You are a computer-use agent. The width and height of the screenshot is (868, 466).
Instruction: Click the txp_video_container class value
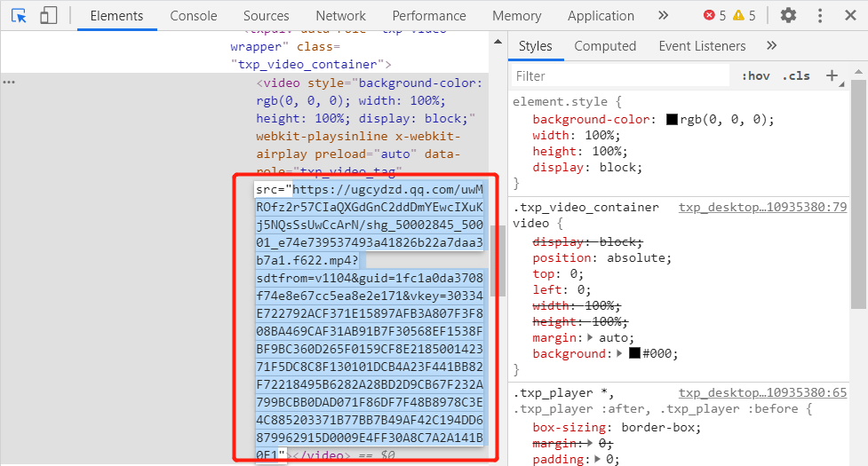point(307,65)
